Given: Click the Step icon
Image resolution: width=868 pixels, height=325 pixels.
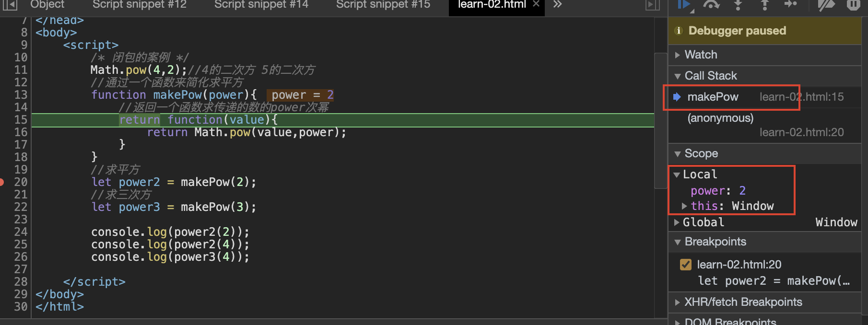Looking at the screenshot, I should (791, 4).
